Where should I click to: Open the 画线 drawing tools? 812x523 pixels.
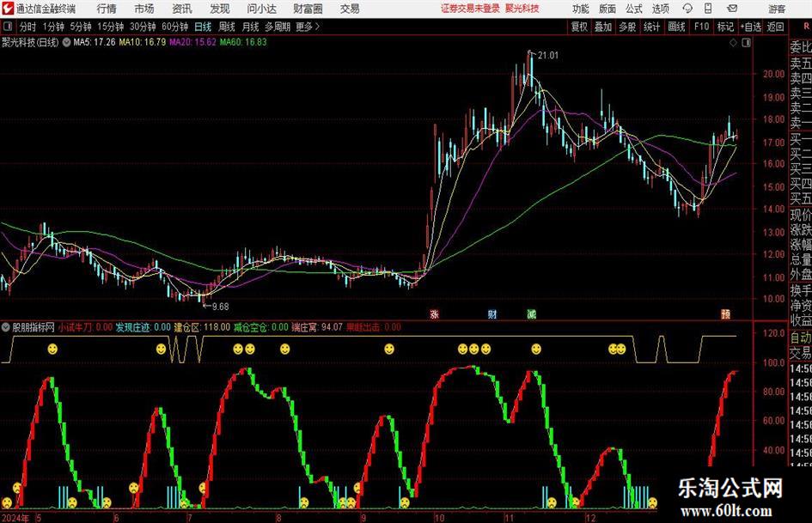[x=676, y=27]
